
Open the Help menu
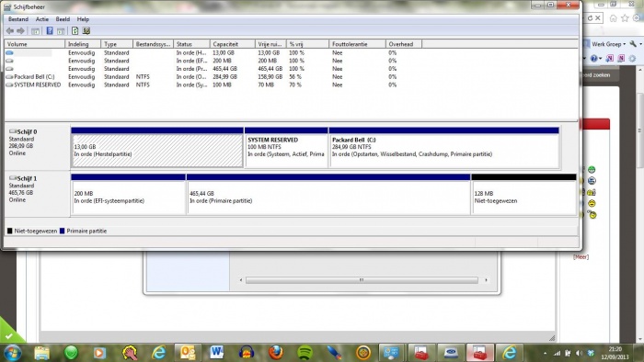[83, 19]
